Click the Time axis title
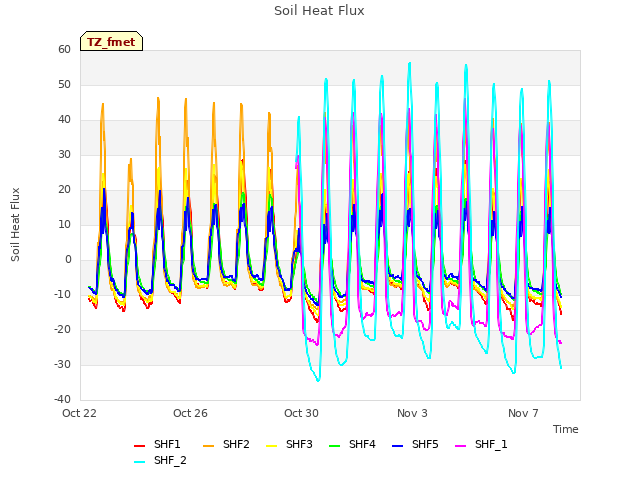This screenshot has width=640, height=480. click(x=566, y=429)
